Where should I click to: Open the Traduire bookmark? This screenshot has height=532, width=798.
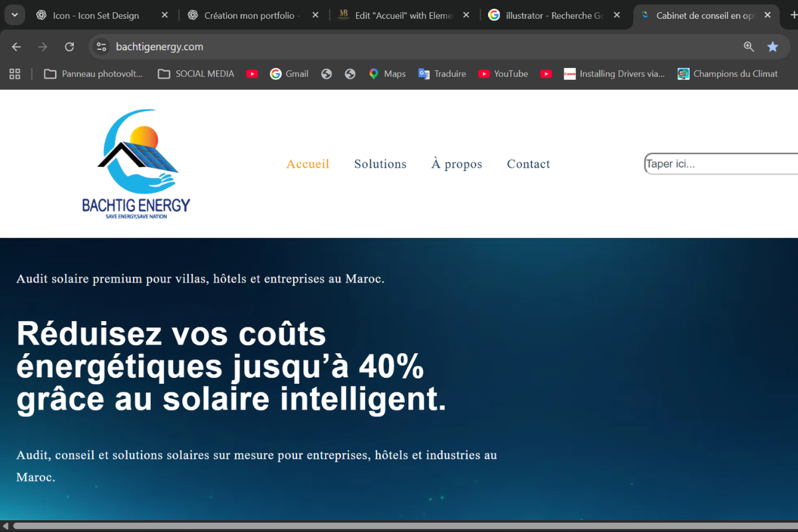(442, 74)
